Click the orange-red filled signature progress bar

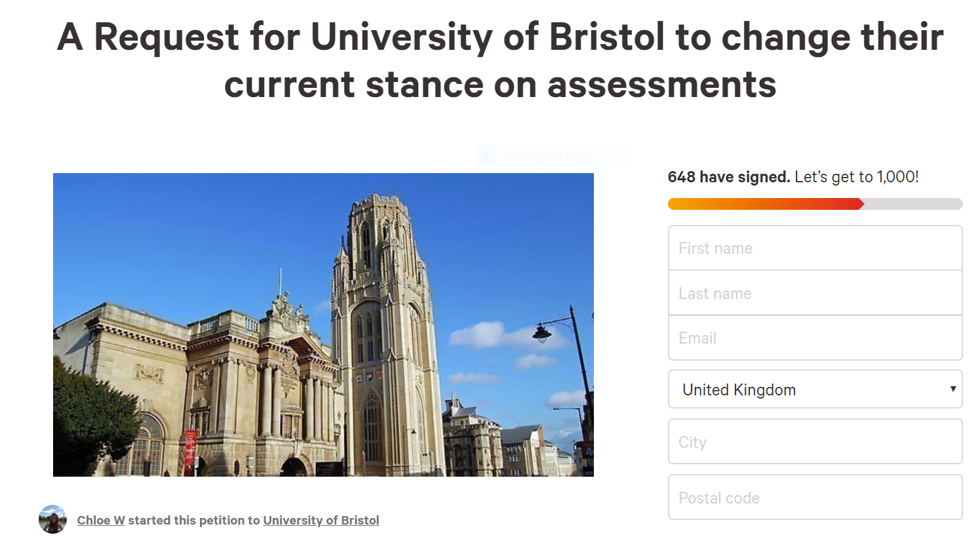click(765, 204)
